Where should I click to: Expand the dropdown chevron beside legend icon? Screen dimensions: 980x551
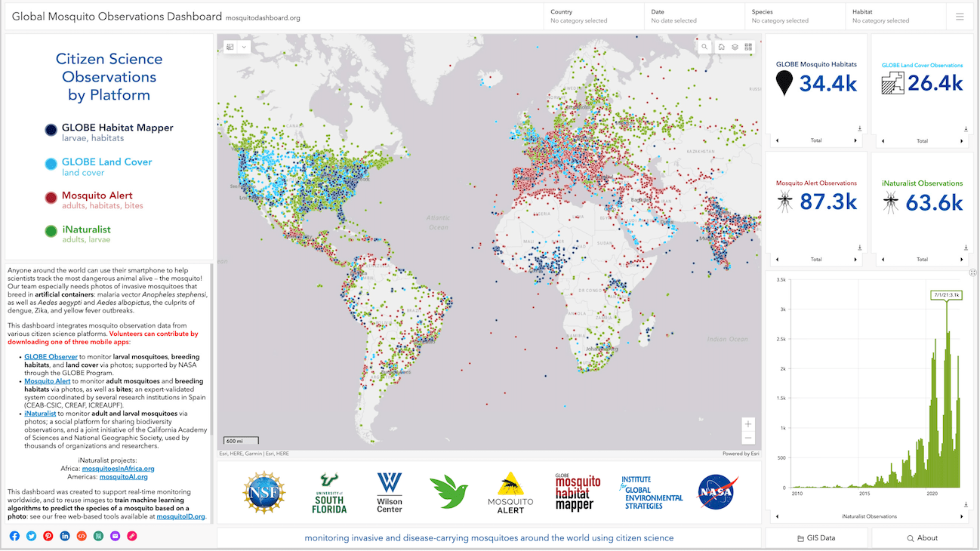[244, 47]
